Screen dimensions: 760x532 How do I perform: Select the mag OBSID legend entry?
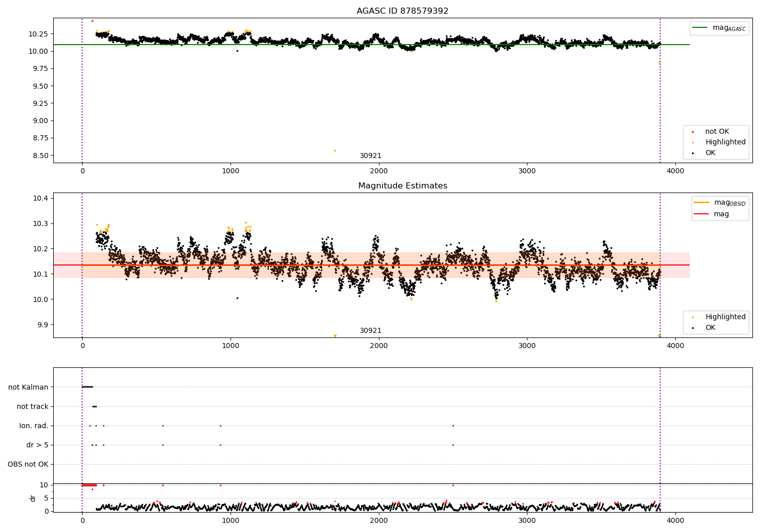click(x=720, y=203)
